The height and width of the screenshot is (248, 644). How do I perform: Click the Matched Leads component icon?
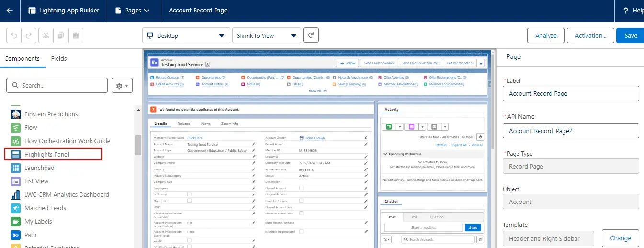click(x=16, y=208)
